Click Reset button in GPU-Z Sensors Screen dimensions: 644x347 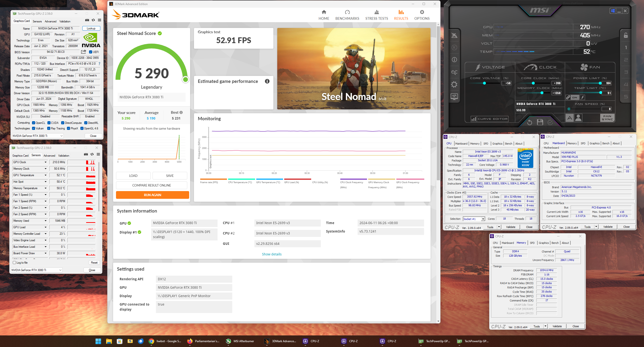[x=94, y=263]
